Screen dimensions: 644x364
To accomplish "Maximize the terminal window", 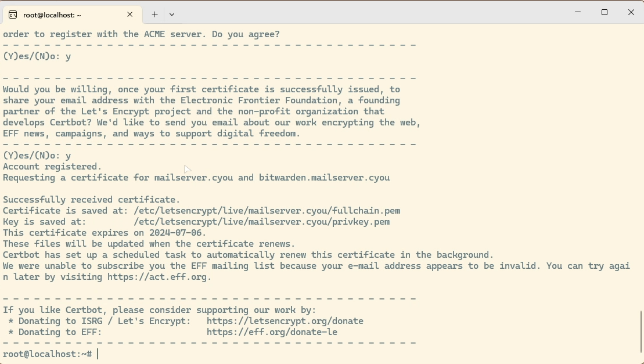I will pyautogui.click(x=604, y=12).
